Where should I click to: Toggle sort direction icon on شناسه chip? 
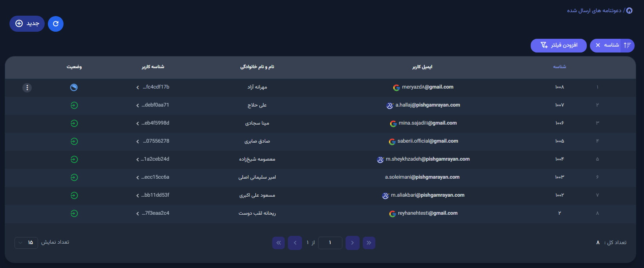(x=627, y=45)
